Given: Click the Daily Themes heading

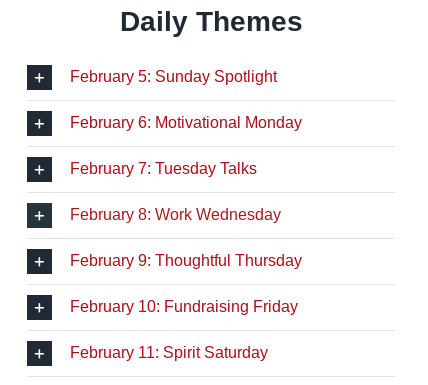Looking at the screenshot, I should point(211,22).
